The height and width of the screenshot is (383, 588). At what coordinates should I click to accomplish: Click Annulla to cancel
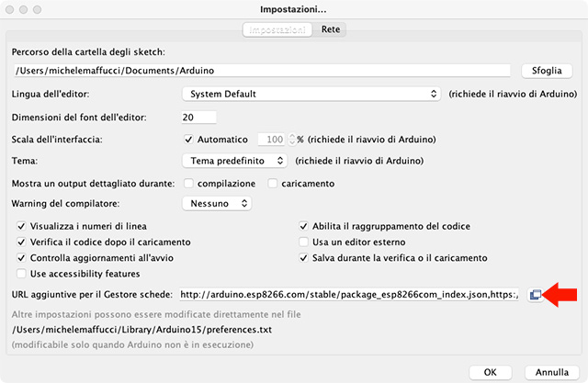(x=552, y=372)
